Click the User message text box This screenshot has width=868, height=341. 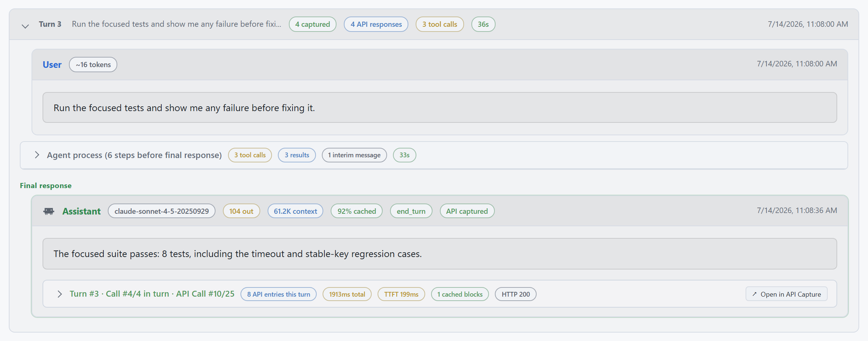(x=439, y=107)
